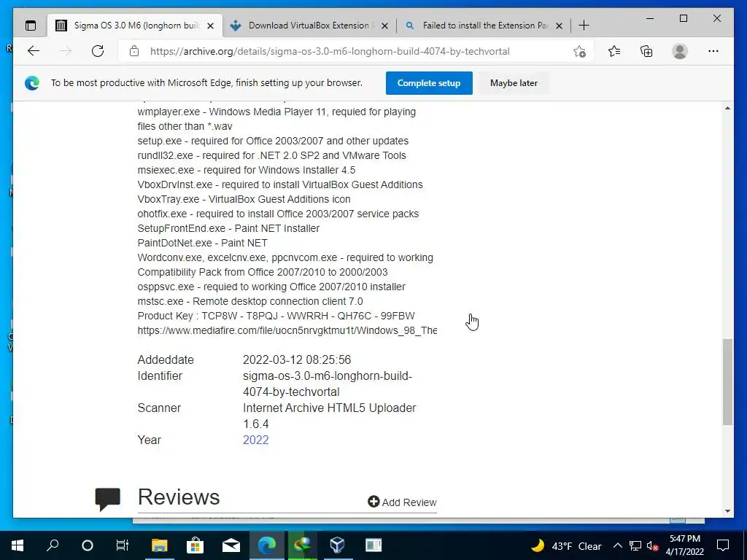
Task: Refresh the archive.org page
Action: pyautogui.click(x=98, y=51)
